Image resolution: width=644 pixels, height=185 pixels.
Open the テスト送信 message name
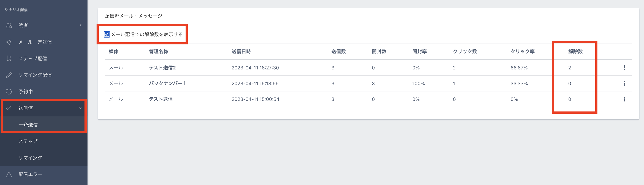(x=161, y=99)
